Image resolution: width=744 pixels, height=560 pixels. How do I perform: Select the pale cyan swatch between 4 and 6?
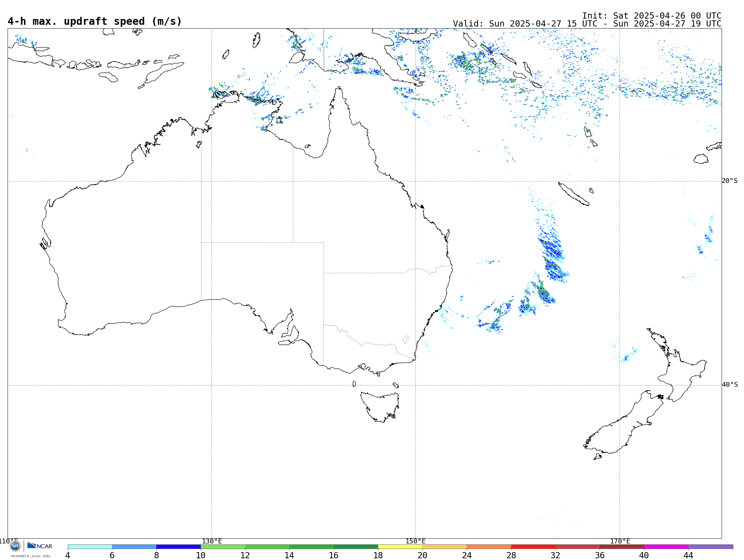click(90, 547)
